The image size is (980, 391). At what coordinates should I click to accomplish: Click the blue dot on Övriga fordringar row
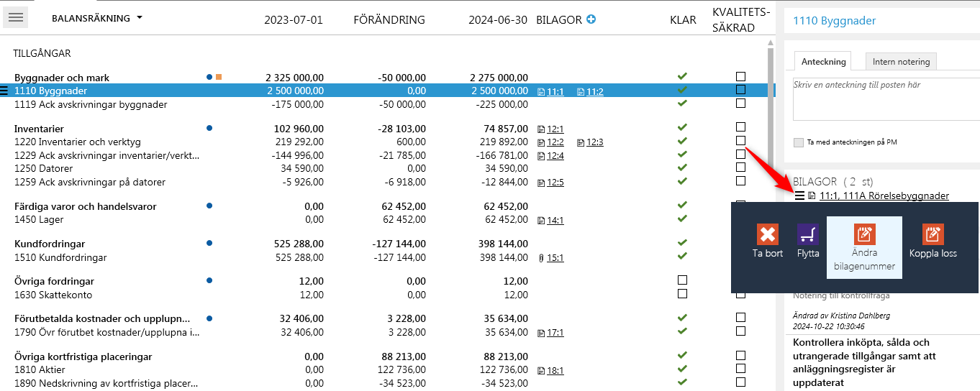[209, 280]
